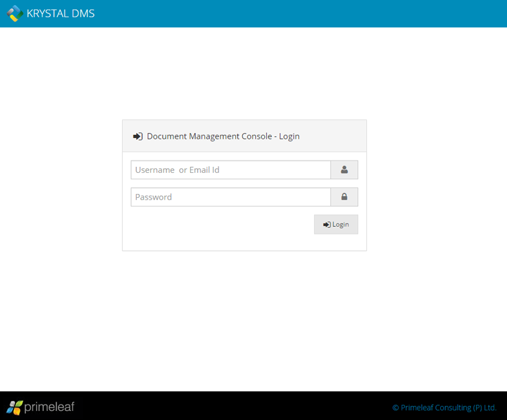
Task: Focus the Username or Email Id field
Action: [x=231, y=170]
